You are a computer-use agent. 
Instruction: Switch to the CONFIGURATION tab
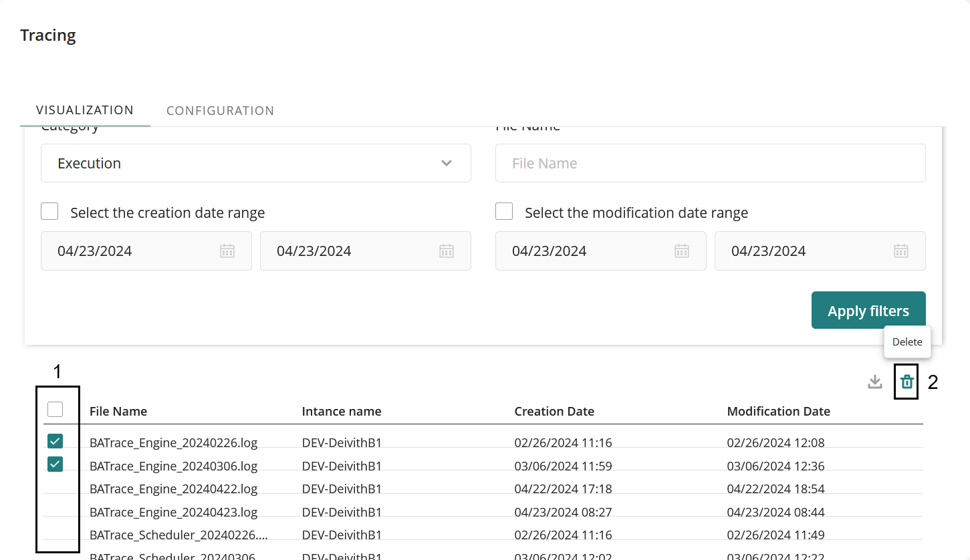coord(220,110)
